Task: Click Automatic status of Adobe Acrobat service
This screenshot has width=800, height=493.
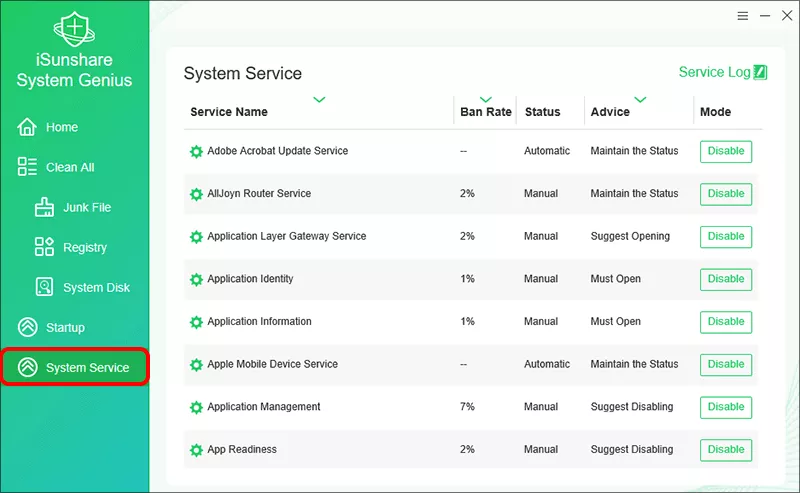Action: tap(547, 151)
